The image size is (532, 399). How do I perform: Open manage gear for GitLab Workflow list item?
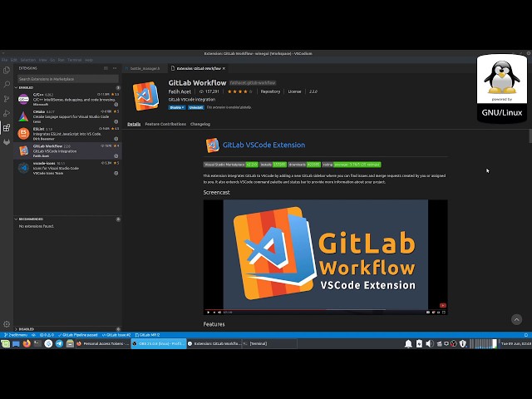116,156
